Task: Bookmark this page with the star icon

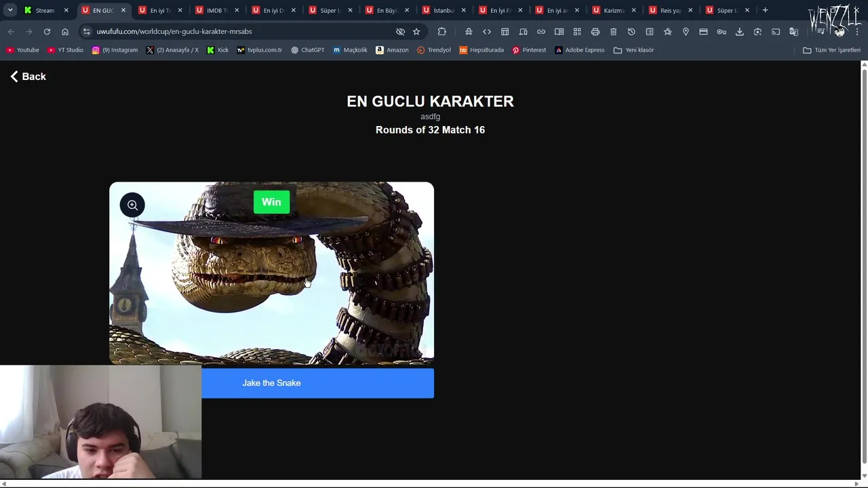Action: coord(416,31)
